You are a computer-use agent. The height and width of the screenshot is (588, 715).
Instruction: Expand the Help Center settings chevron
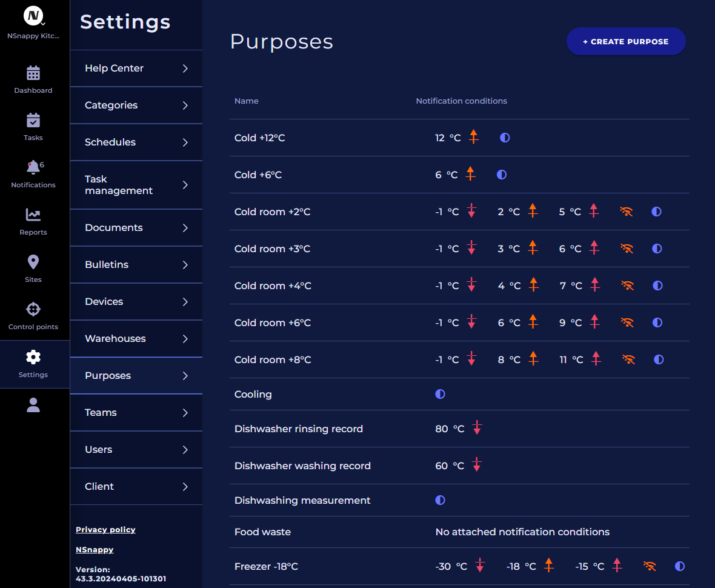point(185,68)
